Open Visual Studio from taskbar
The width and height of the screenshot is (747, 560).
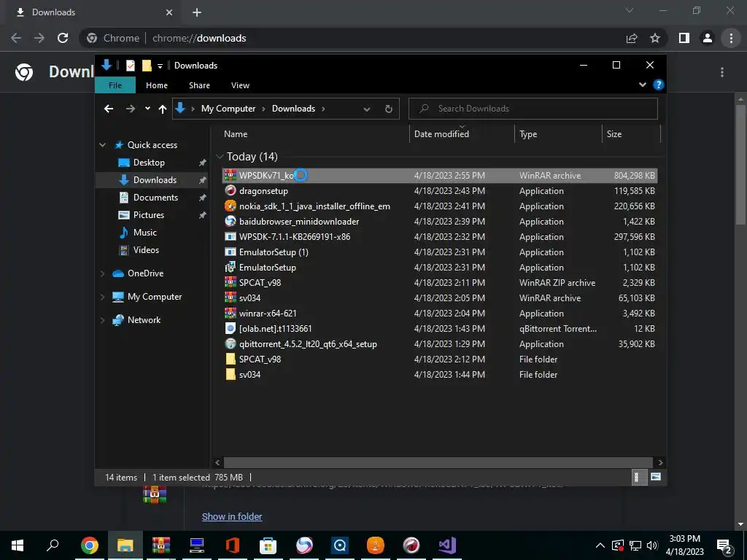pyautogui.click(x=447, y=545)
